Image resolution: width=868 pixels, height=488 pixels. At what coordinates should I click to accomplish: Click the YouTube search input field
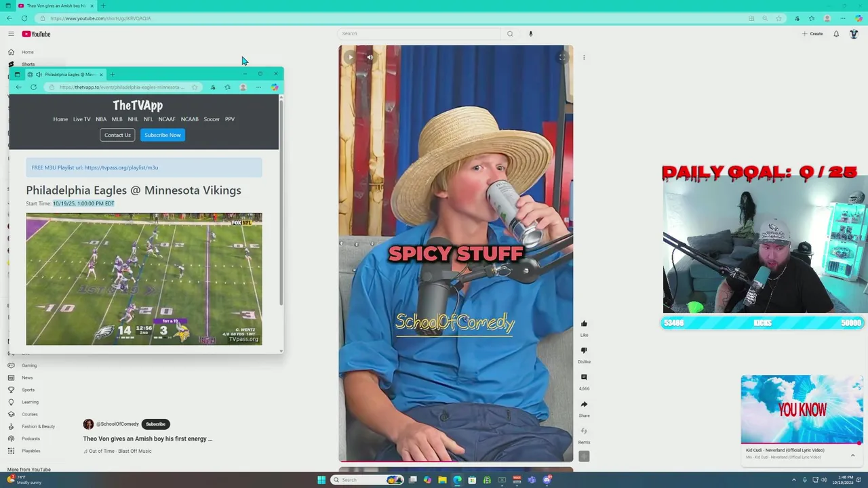[419, 34]
